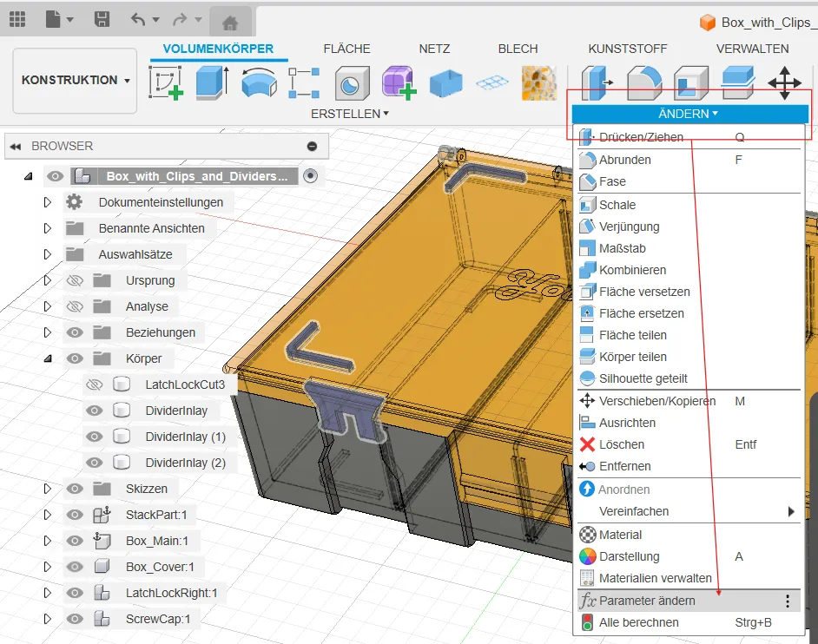Redo the last action
The width and height of the screenshot is (818, 644).
(180, 20)
